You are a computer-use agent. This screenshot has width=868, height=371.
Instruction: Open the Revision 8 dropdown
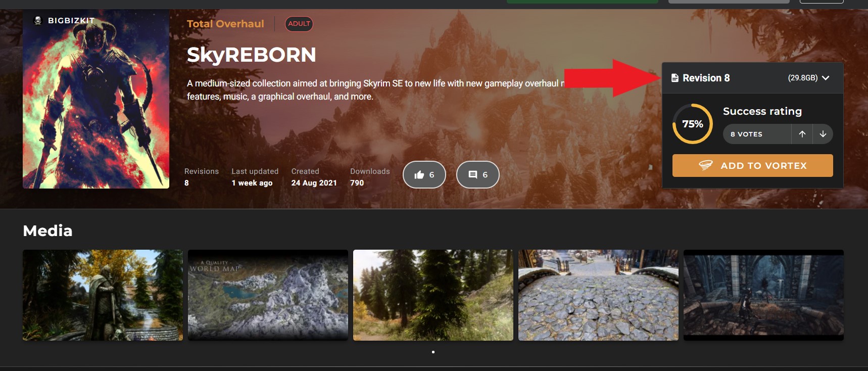pyautogui.click(x=752, y=78)
